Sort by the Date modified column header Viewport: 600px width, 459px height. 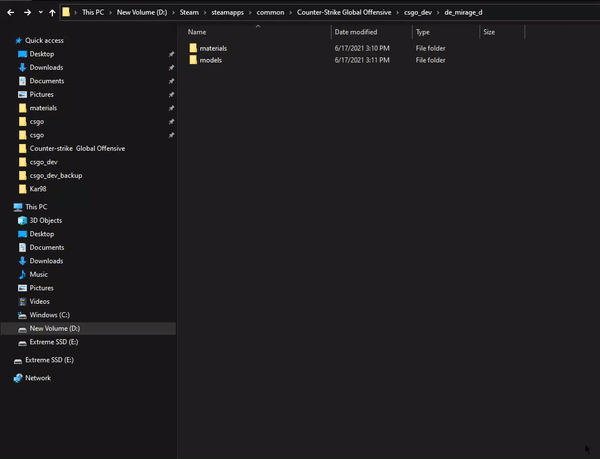(x=356, y=32)
